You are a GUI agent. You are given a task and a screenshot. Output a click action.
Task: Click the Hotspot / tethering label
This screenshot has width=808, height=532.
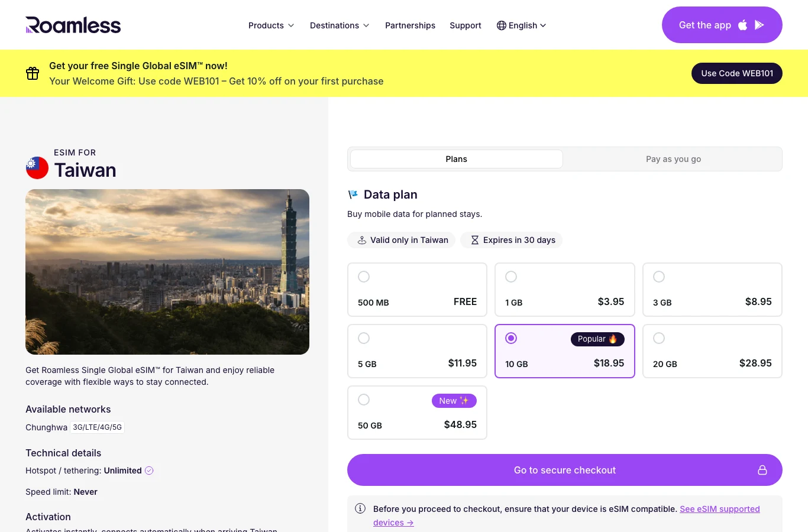pyautogui.click(x=63, y=471)
